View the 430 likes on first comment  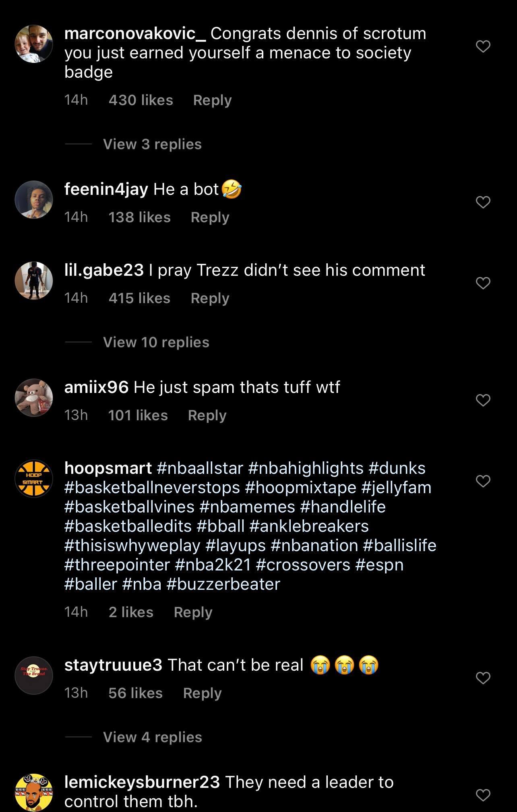point(141,100)
